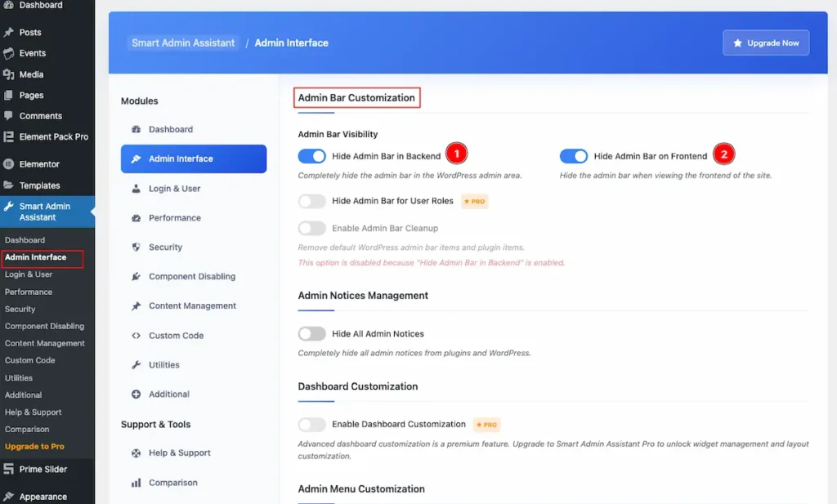
Task: Click the Comments bubble icon
Action: (8, 116)
